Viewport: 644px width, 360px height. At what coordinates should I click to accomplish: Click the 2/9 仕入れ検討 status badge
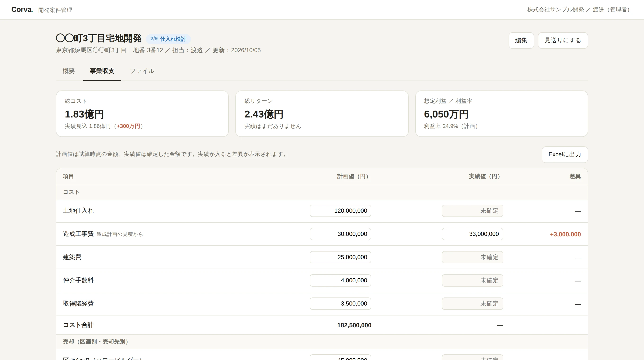coord(168,39)
